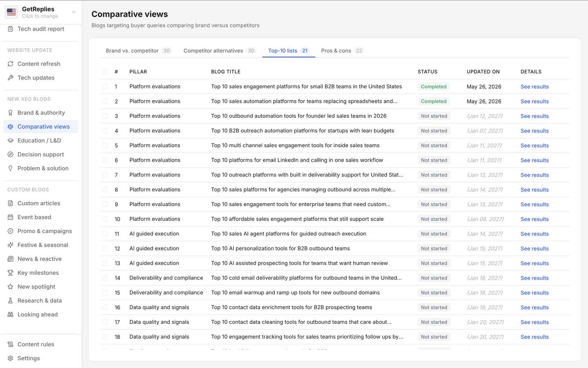588x368 pixels.
Task: Click the Not started badge in row 12
Action: coord(434,249)
